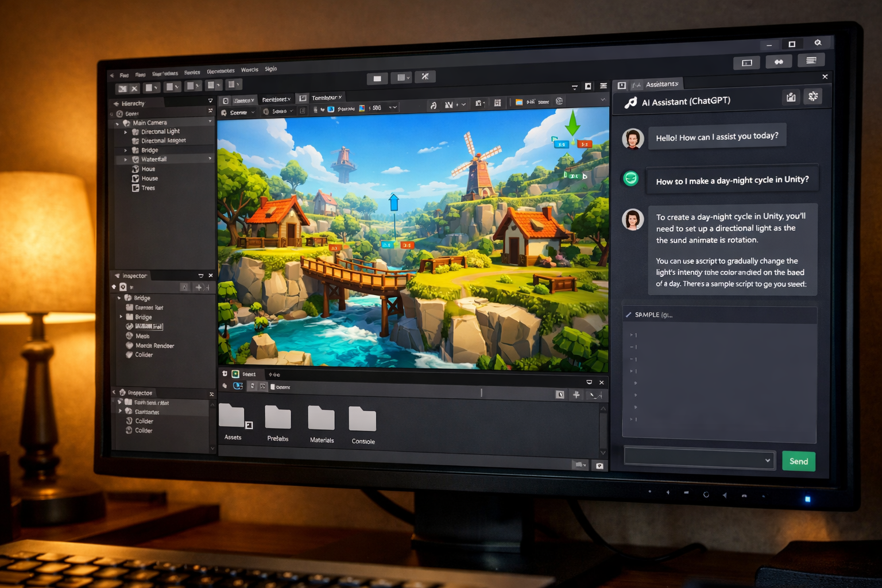
Task: Click the globe icon at scene toolbar right
Action: pos(559,101)
